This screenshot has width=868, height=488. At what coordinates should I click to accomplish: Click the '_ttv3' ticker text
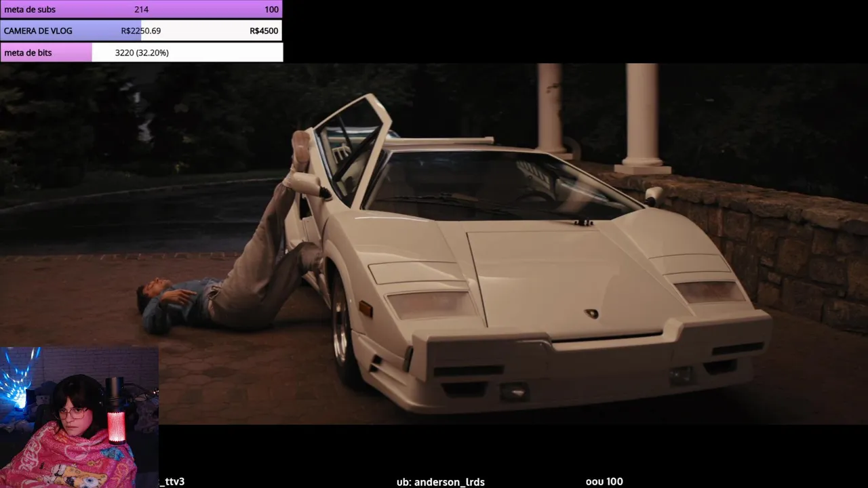tap(172, 482)
